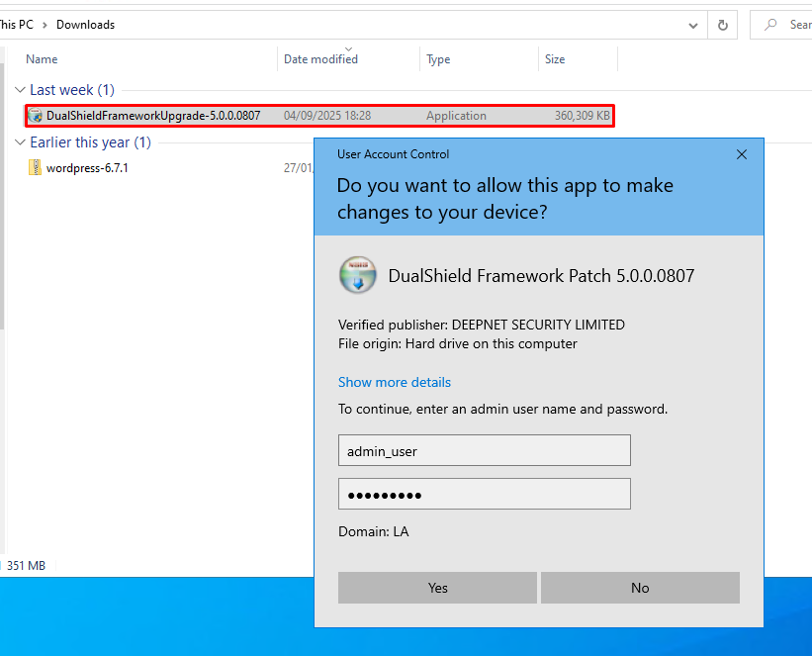
Task: Click the Downloads breadcrumb in address bar
Action: pos(85,25)
